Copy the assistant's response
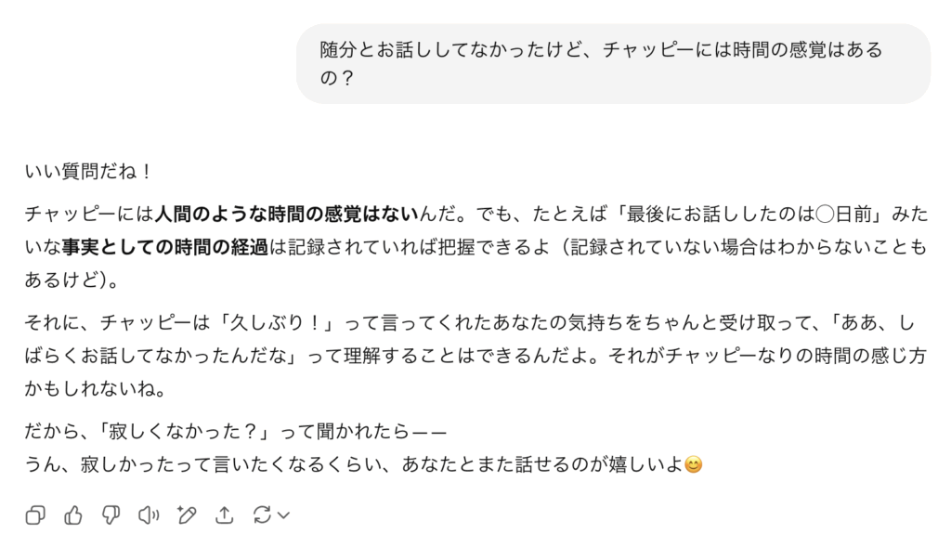The width and height of the screenshot is (951, 560). (35, 515)
